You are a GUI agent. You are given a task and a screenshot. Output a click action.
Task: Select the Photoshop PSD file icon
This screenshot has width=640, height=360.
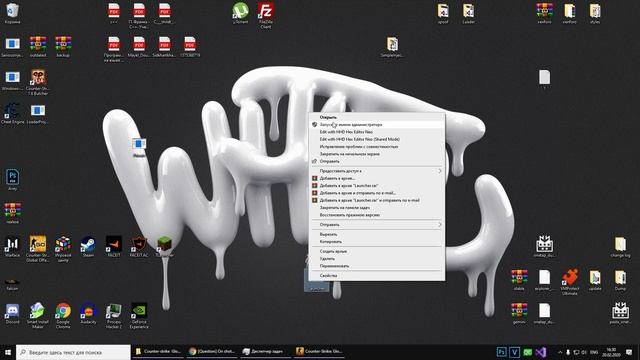(12, 180)
